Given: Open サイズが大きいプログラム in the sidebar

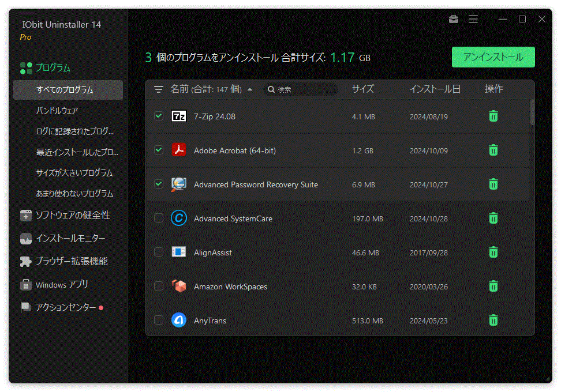Looking at the screenshot, I should pyautogui.click(x=74, y=172).
